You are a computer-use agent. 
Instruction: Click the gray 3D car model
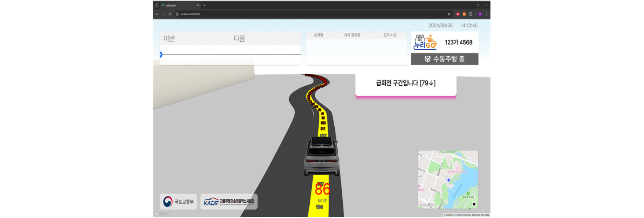coord(322,156)
